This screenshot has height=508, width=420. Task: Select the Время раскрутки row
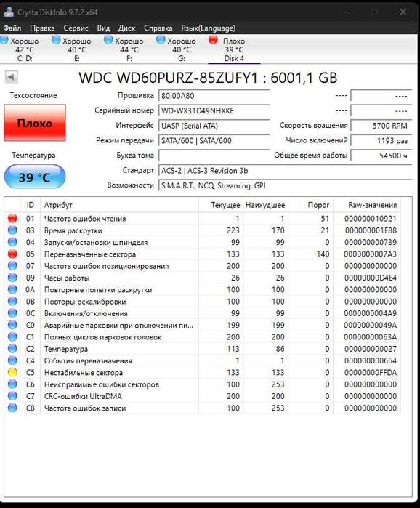pos(203,230)
